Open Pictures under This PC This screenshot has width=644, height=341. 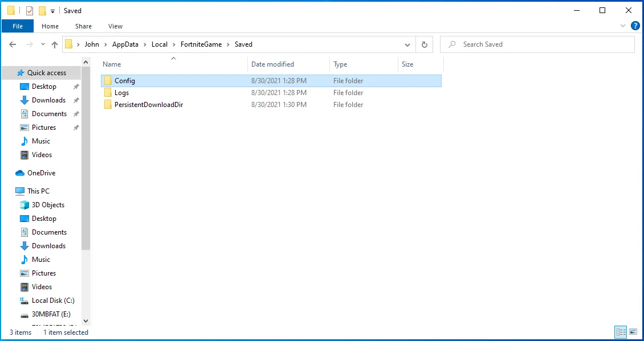pos(43,273)
